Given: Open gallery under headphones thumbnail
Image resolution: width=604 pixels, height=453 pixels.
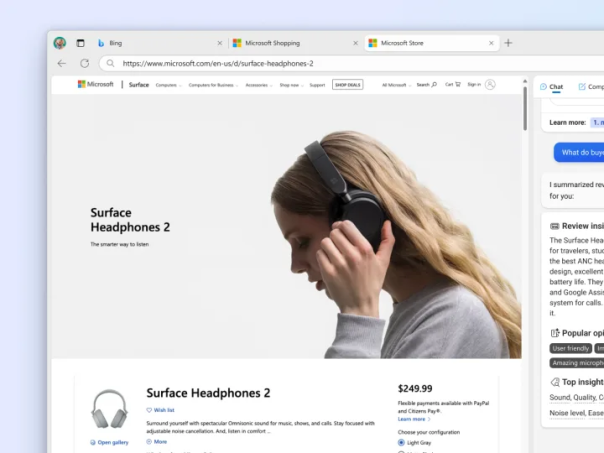Looking at the screenshot, I should click(x=110, y=442).
